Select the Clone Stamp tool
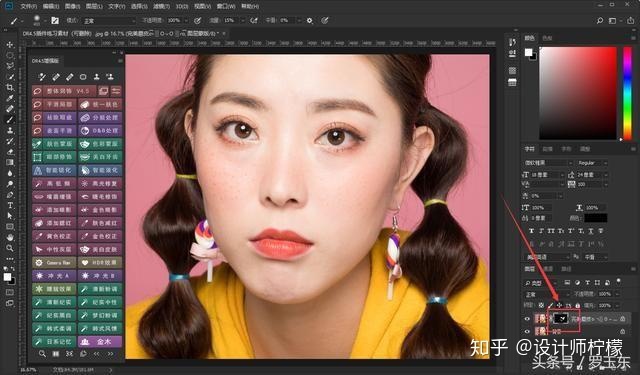 pos(10,130)
